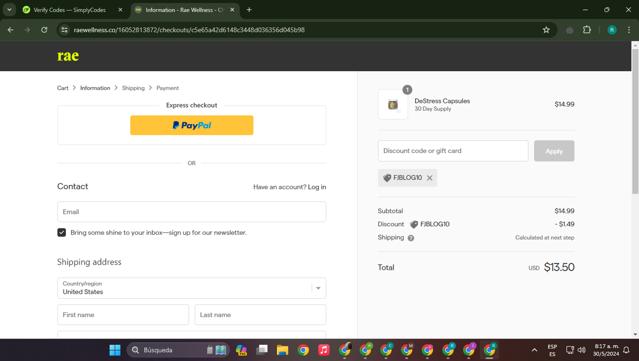Bookmark this page with the star icon

pyautogui.click(x=546, y=30)
